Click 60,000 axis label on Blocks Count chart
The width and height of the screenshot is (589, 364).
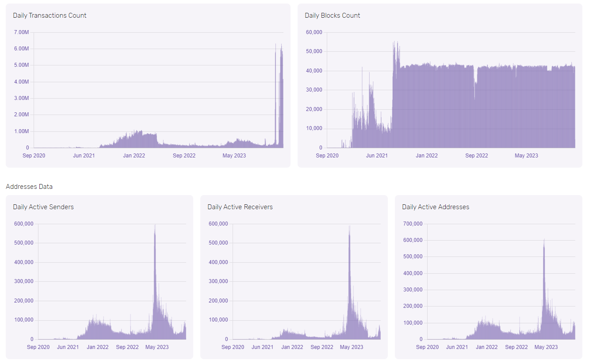(x=314, y=32)
